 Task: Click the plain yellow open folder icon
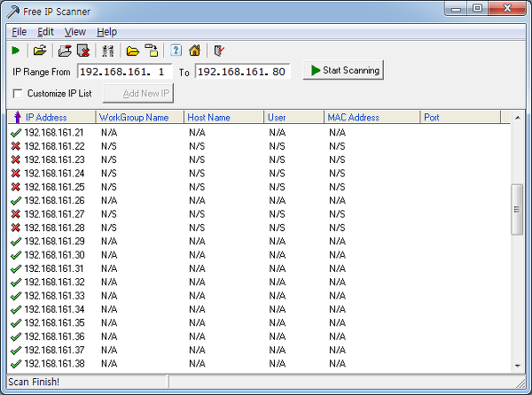tap(133, 51)
